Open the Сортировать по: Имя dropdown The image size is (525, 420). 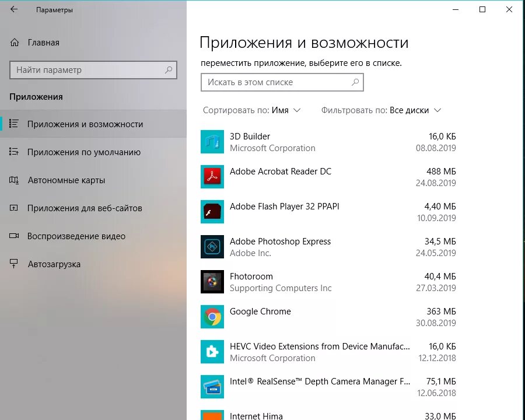(252, 110)
